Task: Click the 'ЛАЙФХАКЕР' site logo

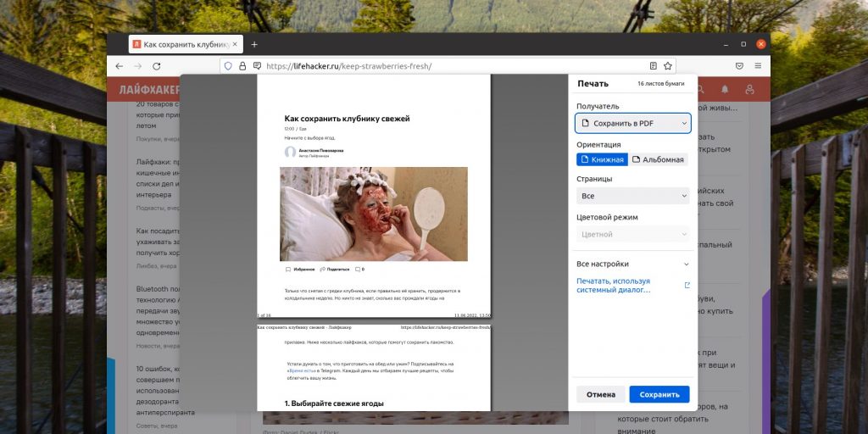Action: tap(149, 89)
